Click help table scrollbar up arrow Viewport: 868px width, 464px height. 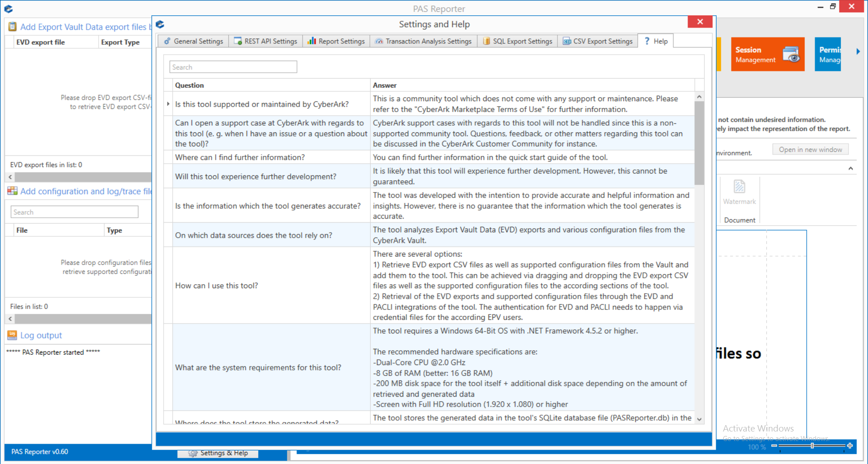pyautogui.click(x=699, y=97)
